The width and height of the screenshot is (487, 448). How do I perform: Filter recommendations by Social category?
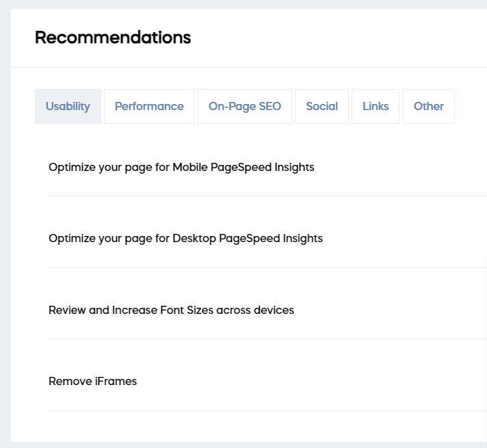coord(321,106)
